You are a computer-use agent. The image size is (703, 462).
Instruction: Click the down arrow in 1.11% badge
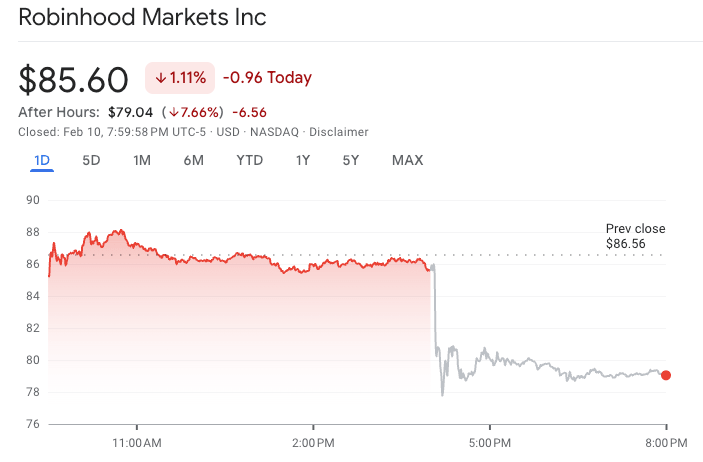pyautogui.click(x=160, y=78)
